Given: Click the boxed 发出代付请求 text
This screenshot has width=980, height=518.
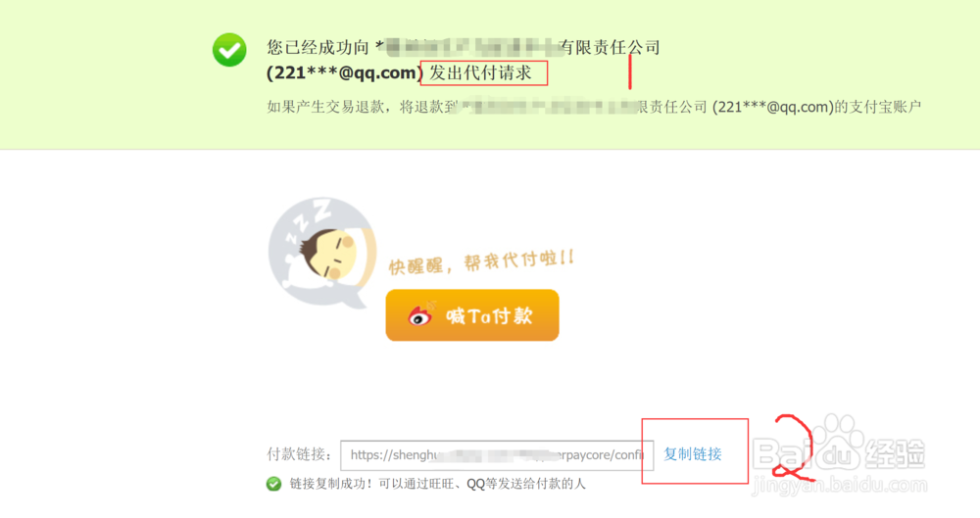Looking at the screenshot, I should point(480,73).
